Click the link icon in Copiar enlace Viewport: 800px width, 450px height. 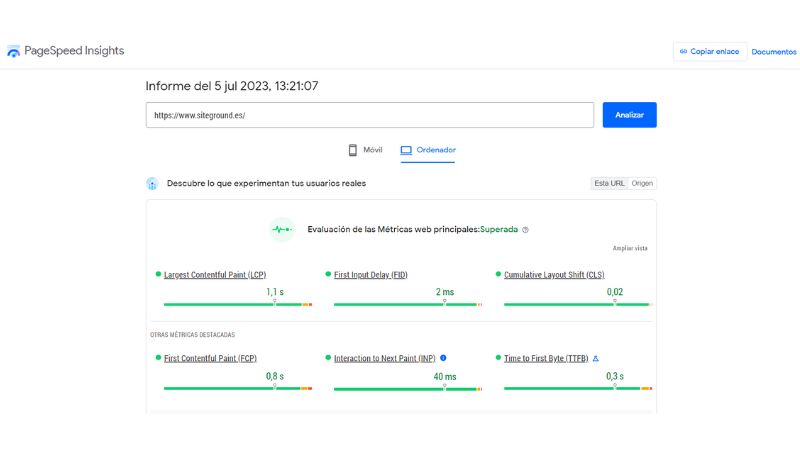coord(683,52)
